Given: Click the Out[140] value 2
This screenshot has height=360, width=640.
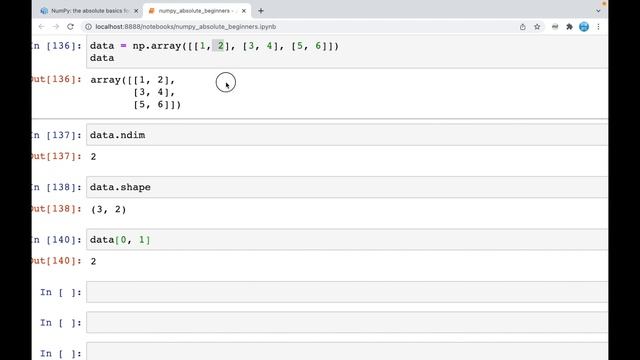Looking at the screenshot, I should click(x=93, y=261).
